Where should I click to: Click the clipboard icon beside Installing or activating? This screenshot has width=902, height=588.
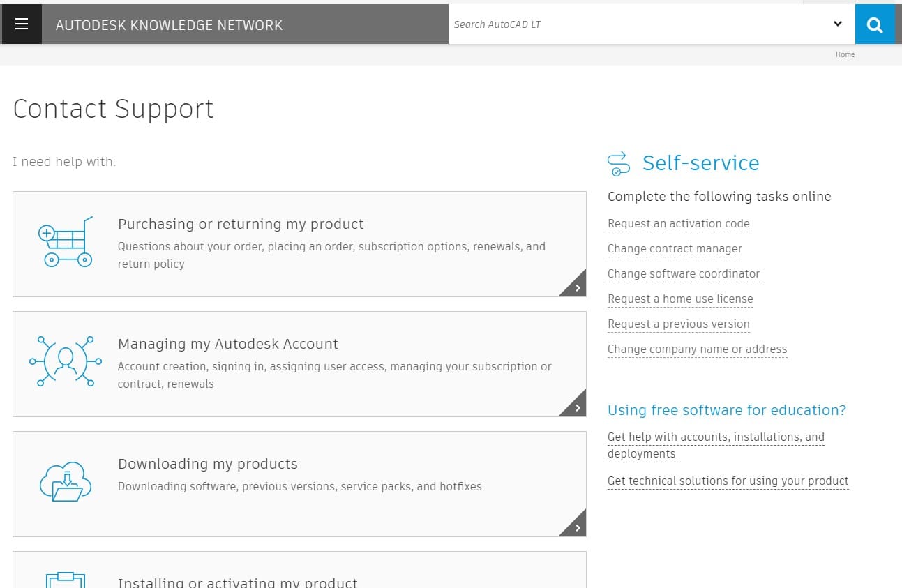point(66,580)
